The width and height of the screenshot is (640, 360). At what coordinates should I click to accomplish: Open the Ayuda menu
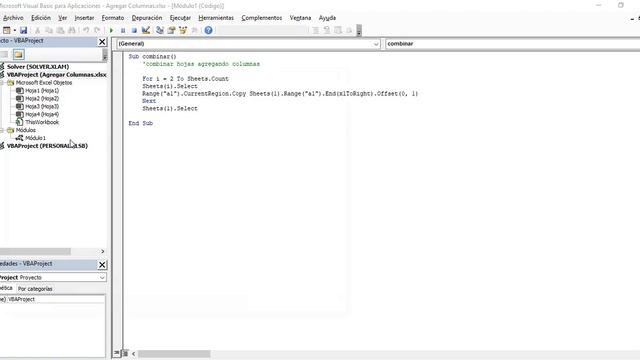click(327, 18)
